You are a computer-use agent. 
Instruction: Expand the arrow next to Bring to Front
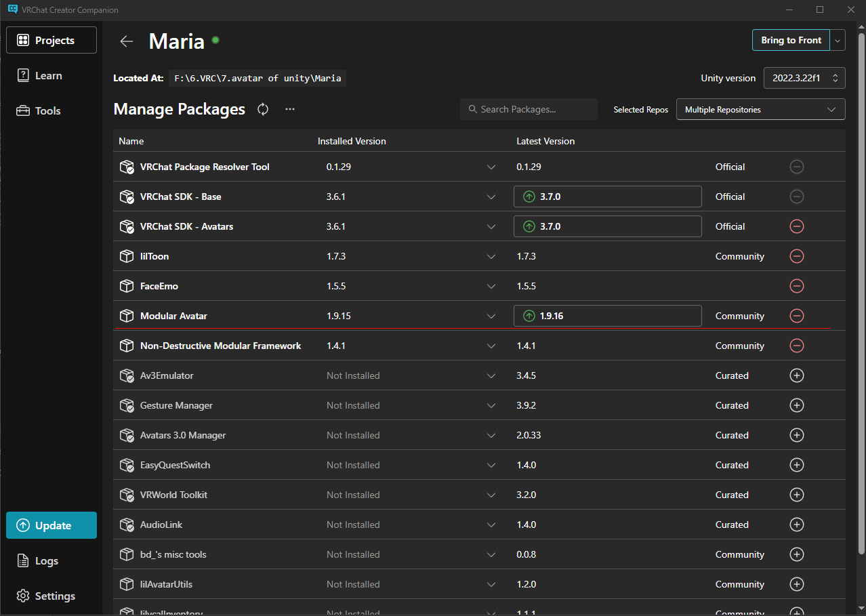pos(838,41)
